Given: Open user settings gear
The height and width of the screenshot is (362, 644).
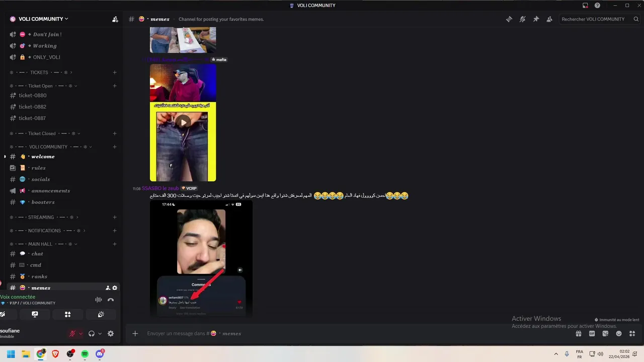Looking at the screenshot, I should point(111,333).
